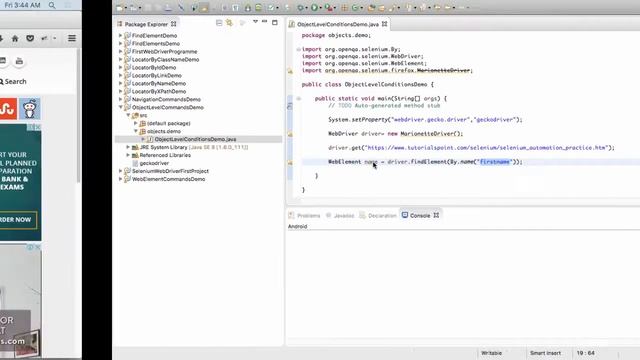Click the ORDER NOW ad button in the browser
Screen dimensions: 640x360
pyautogui.click(x=18, y=220)
